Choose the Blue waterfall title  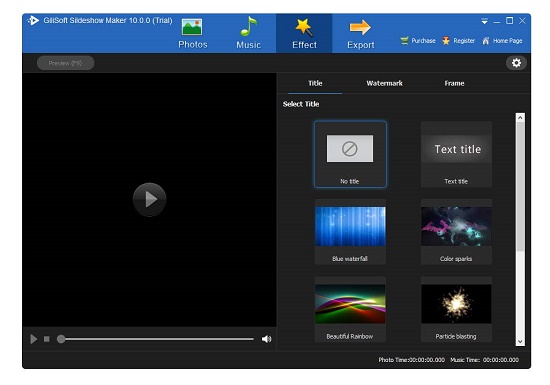tap(350, 232)
